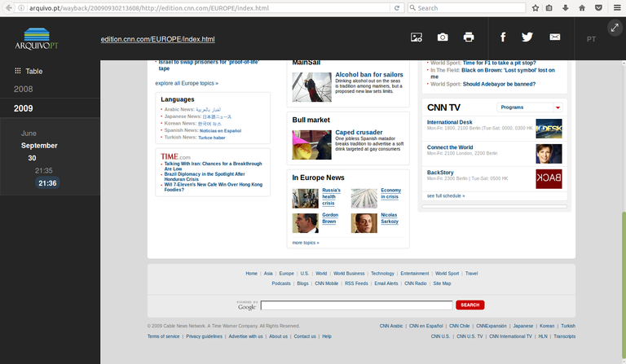
Task: Open RSS Feeds footer link
Action: click(x=356, y=283)
